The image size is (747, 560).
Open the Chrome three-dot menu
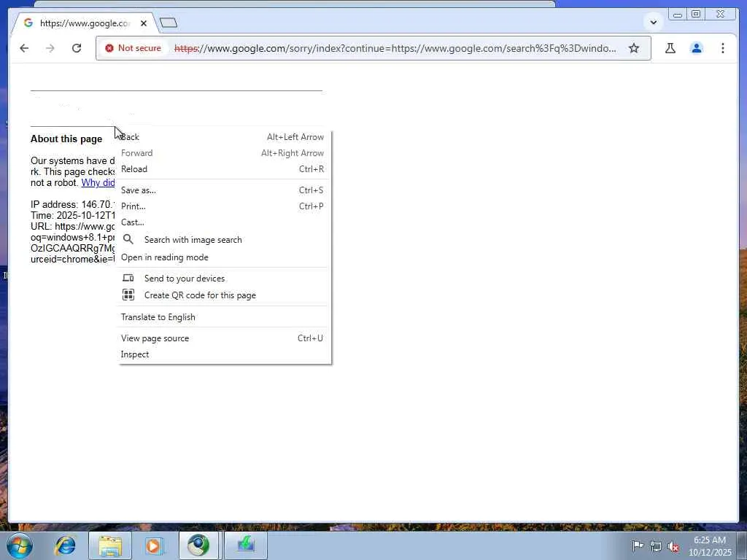coord(723,48)
